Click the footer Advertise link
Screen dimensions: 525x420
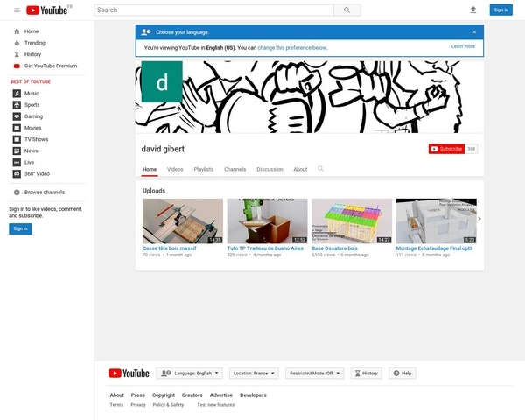tap(221, 395)
